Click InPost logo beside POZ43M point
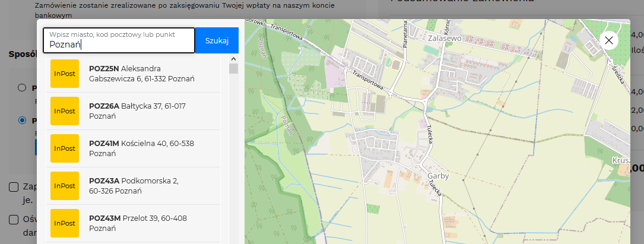The image size is (644, 244). pos(65,223)
